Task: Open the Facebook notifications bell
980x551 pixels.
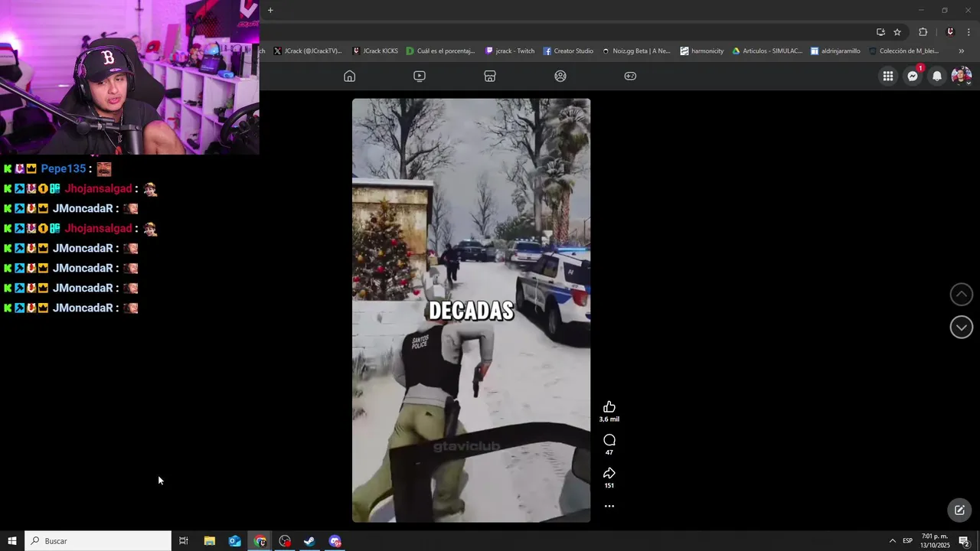Action: [x=937, y=76]
